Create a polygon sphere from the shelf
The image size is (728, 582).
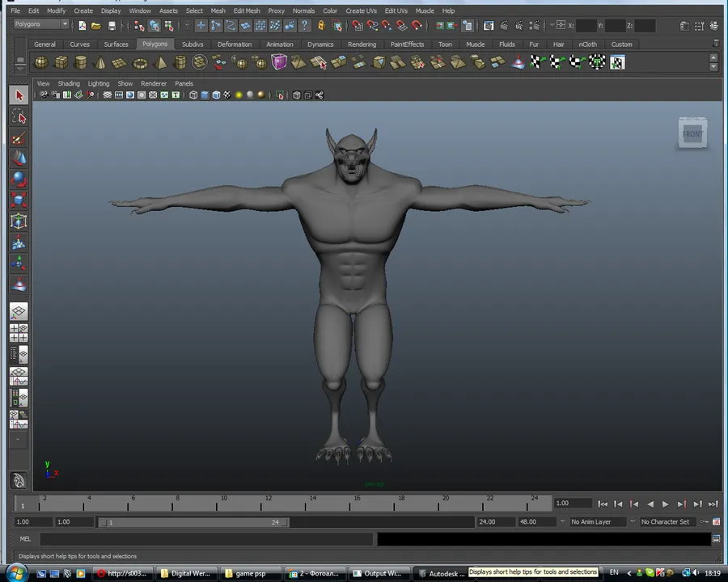tap(41, 62)
